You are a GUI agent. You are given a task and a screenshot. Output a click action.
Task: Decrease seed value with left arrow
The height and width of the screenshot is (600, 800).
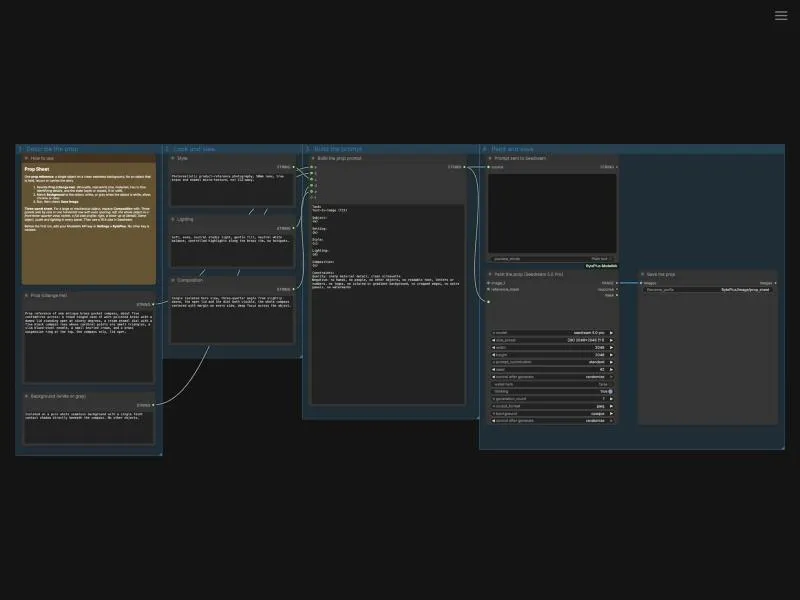click(x=493, y=369)
